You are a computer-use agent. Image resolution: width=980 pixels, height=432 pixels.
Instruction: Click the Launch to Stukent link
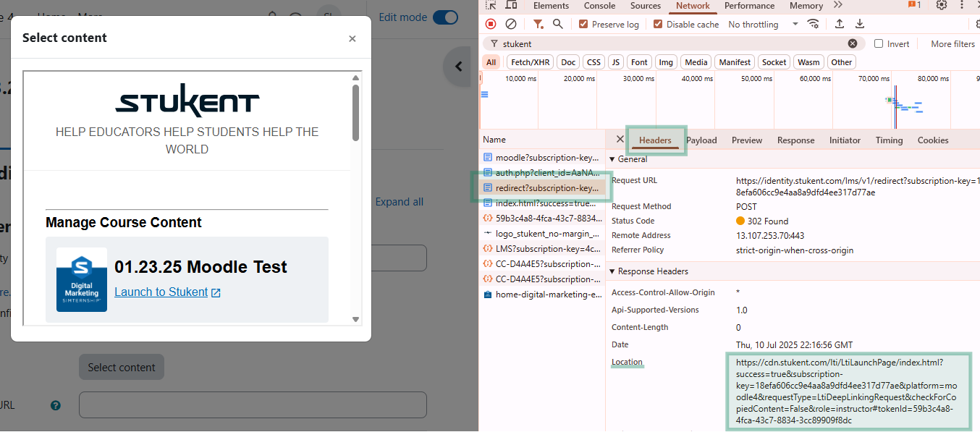(167, 292)
